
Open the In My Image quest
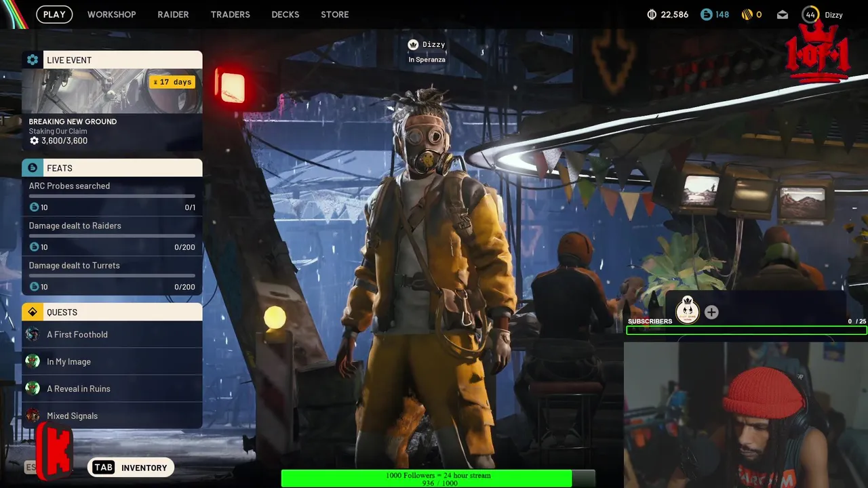[x=112, y=361]
